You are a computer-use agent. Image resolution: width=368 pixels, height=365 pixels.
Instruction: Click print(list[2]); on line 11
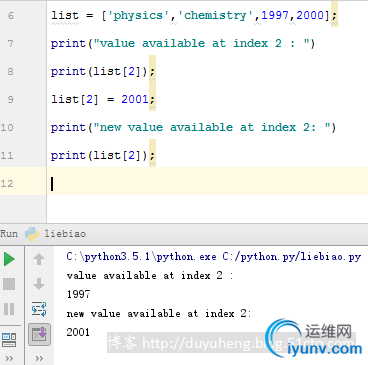coord(103,155)
